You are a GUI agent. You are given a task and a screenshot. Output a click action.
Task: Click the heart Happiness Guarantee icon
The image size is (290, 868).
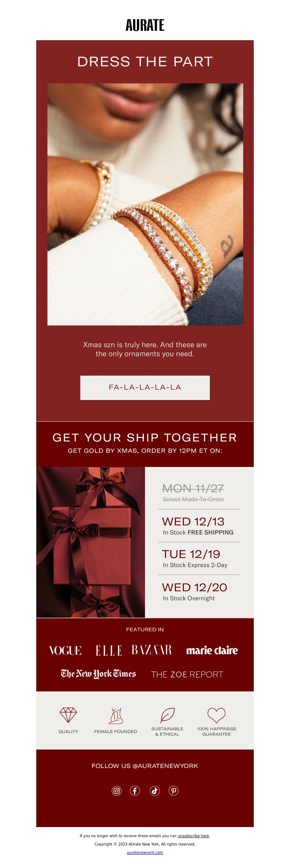216,715
